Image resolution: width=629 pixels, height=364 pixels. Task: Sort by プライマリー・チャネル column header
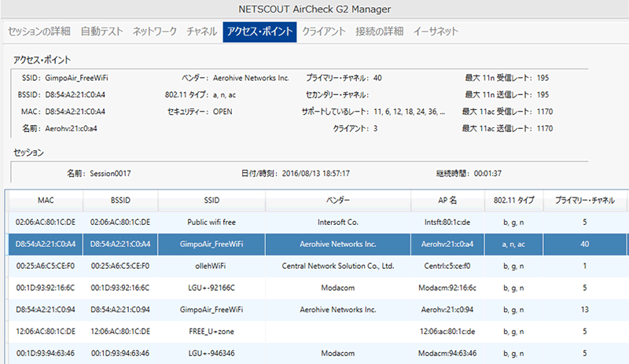[585, 200]
